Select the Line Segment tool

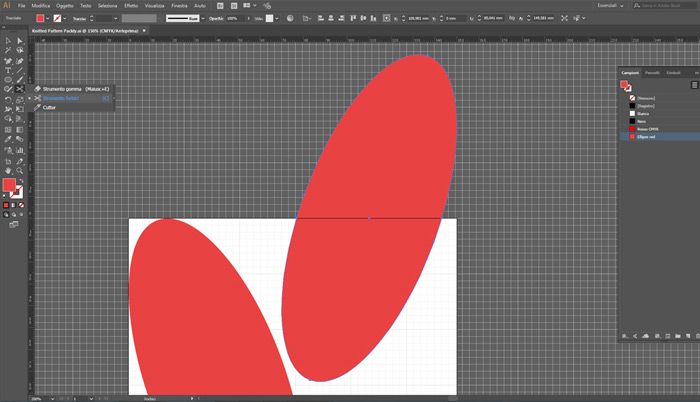pyautogui.click(x=20, y=70)
